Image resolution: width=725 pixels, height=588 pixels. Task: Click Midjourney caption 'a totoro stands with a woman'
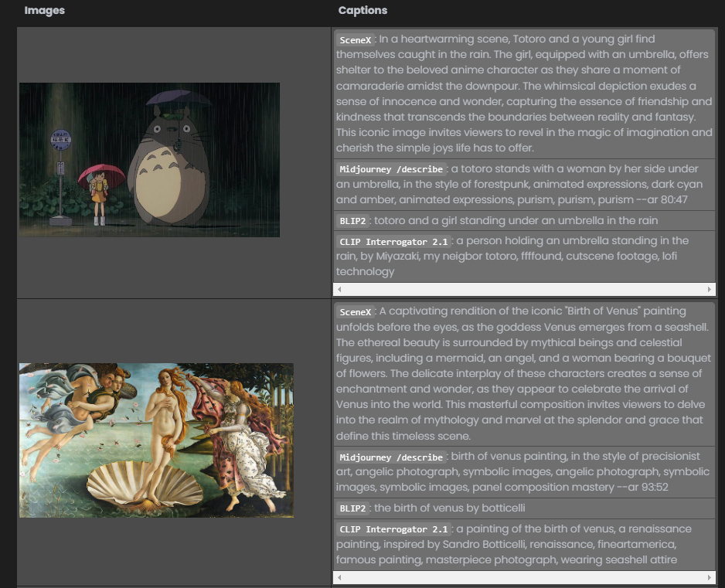(x=519, y=184)
